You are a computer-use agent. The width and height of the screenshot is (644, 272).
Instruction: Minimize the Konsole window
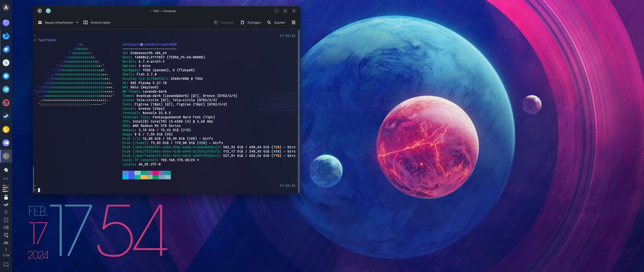point(276,11)
